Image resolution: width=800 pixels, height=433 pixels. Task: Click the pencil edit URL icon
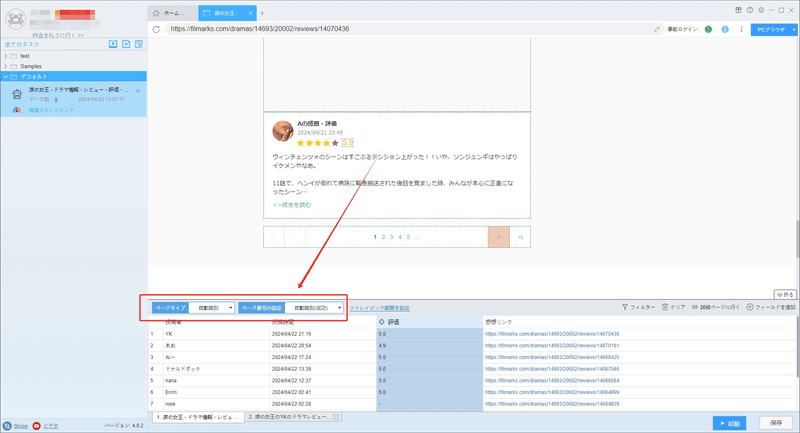pos(657,29)
